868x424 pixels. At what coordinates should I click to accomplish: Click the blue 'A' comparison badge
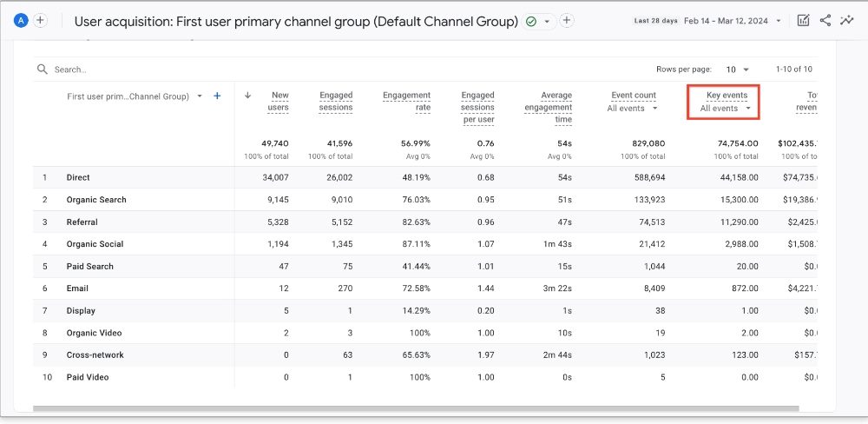coord(21,21)
